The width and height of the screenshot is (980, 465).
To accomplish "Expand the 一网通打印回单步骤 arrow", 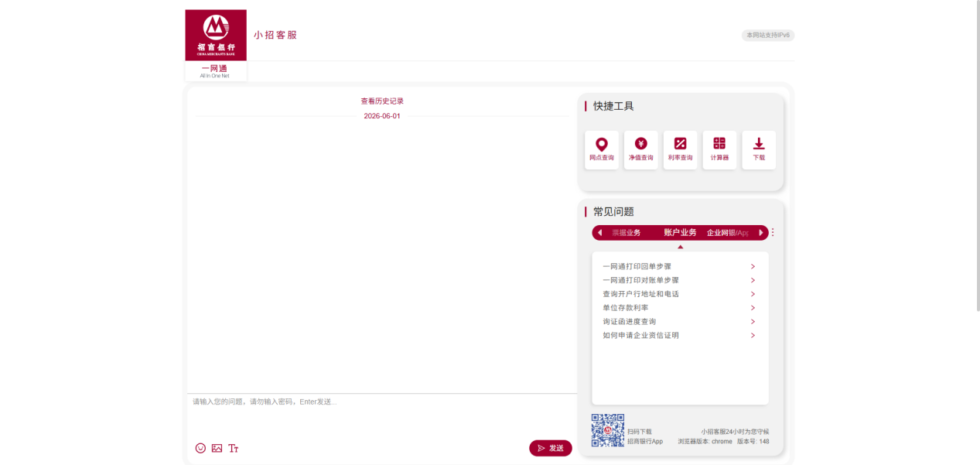I will tap(753, 266).
